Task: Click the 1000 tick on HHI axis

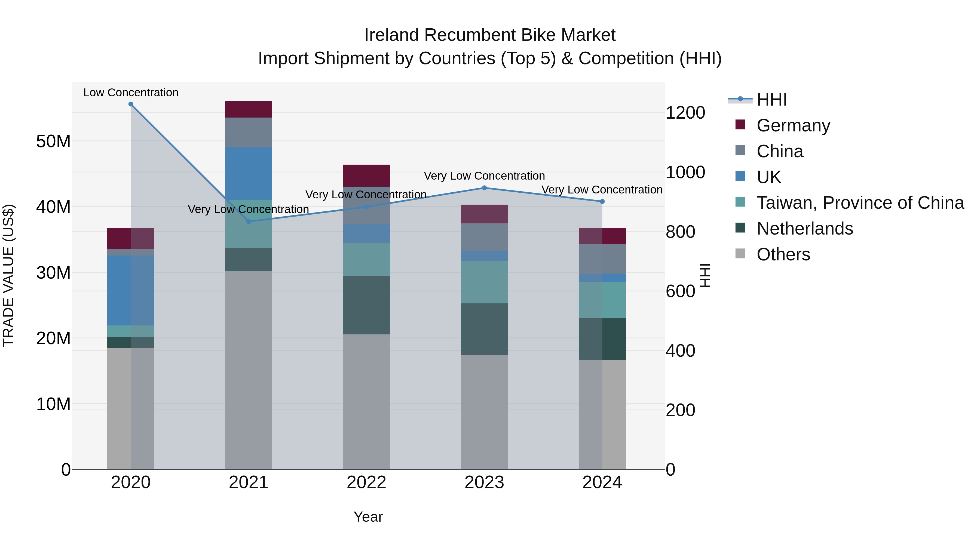Action: tap(685, 172)
